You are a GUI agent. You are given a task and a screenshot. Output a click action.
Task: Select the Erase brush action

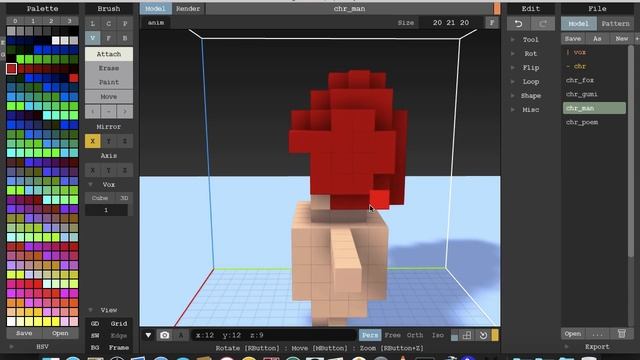coord(109,68)
